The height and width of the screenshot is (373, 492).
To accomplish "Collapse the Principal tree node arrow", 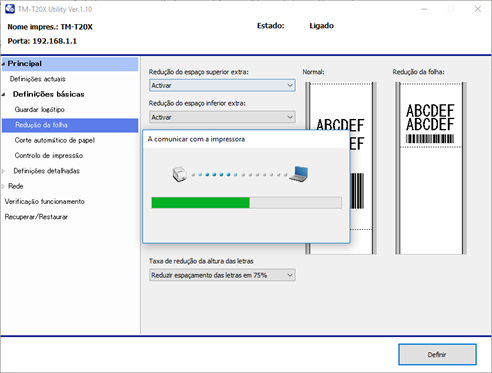I will coord(3,64).
